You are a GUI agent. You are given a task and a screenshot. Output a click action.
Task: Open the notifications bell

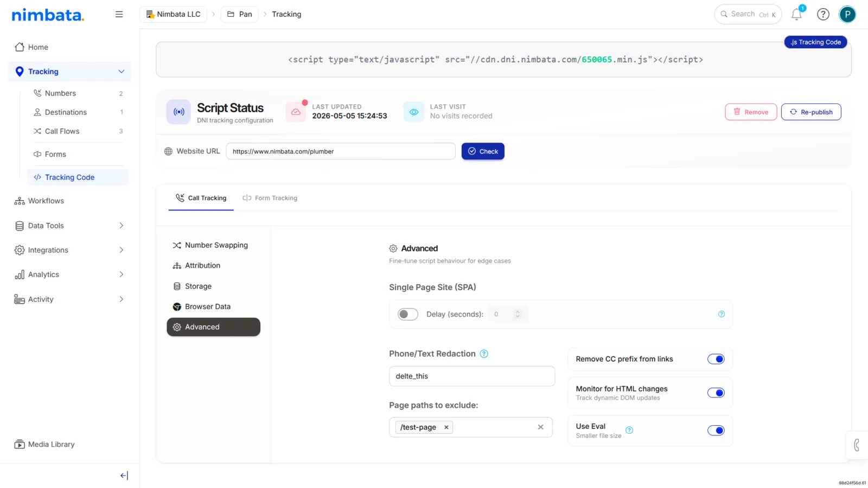[x=796, y=14]
